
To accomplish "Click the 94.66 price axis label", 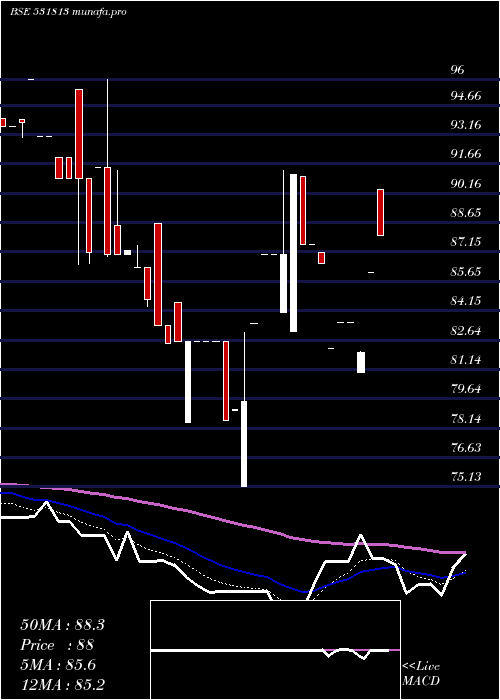I will (466, 96).
